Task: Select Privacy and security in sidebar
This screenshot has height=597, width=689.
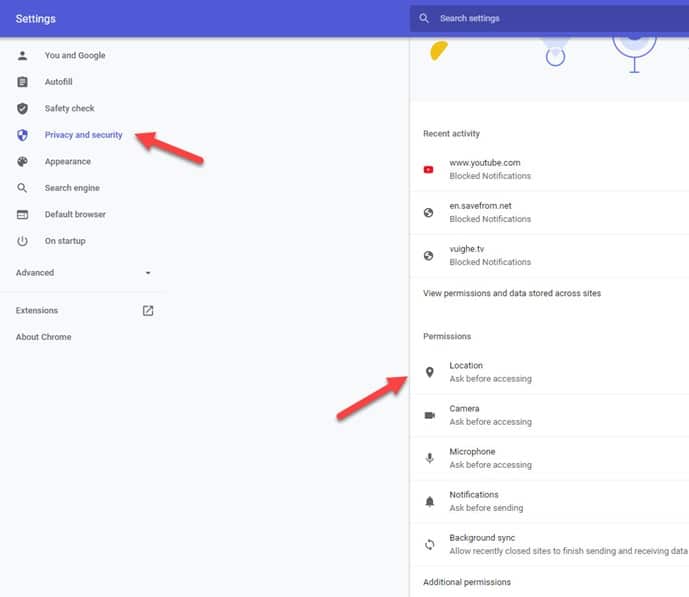Action: pos(83,135)
